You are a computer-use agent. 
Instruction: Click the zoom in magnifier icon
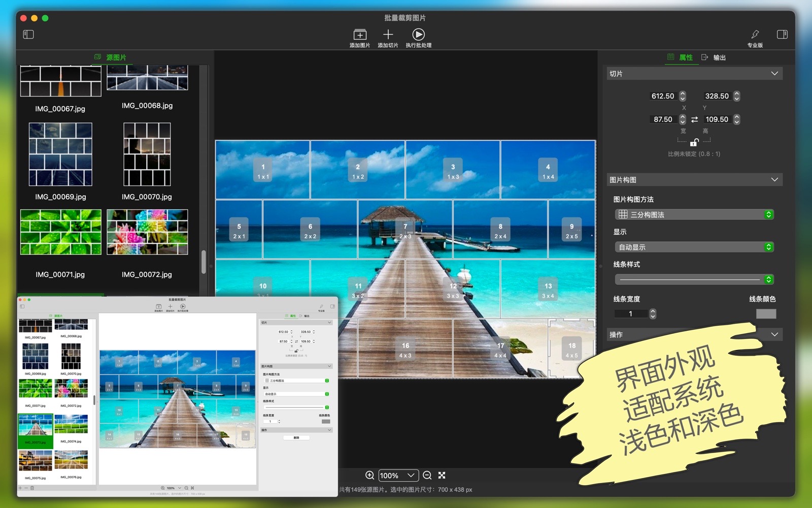(x=370, y=475)
